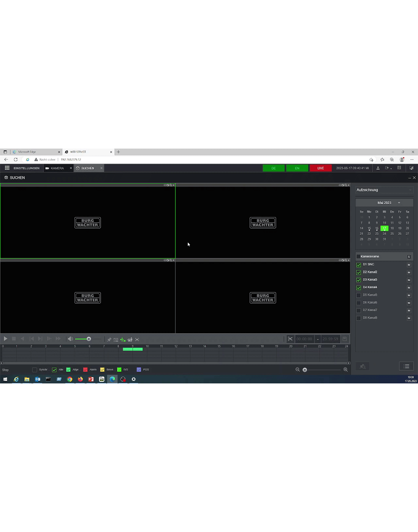Toggle the Alarm record type checkbox
The image size is (418, 532).
[85, 370]
